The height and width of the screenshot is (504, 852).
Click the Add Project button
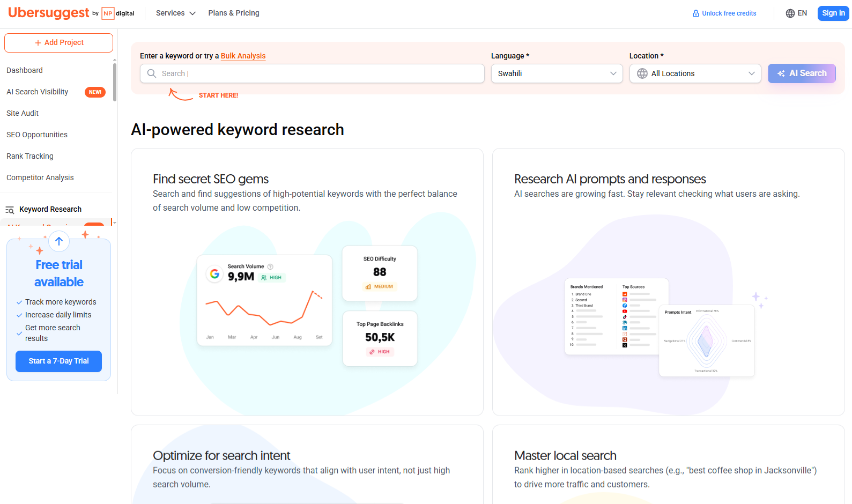pyautogui.click(x=59, y=43)
